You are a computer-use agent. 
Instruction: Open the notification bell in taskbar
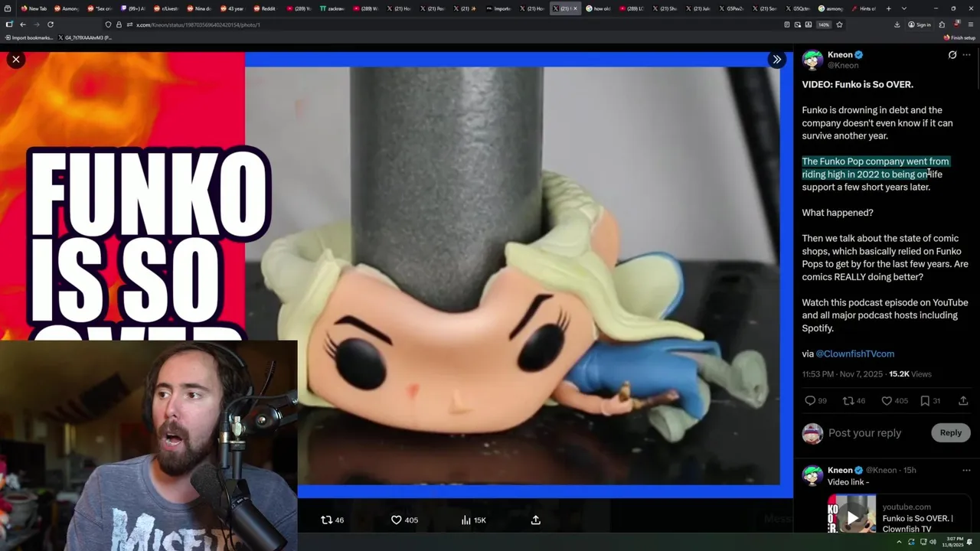tap(970, 542)
